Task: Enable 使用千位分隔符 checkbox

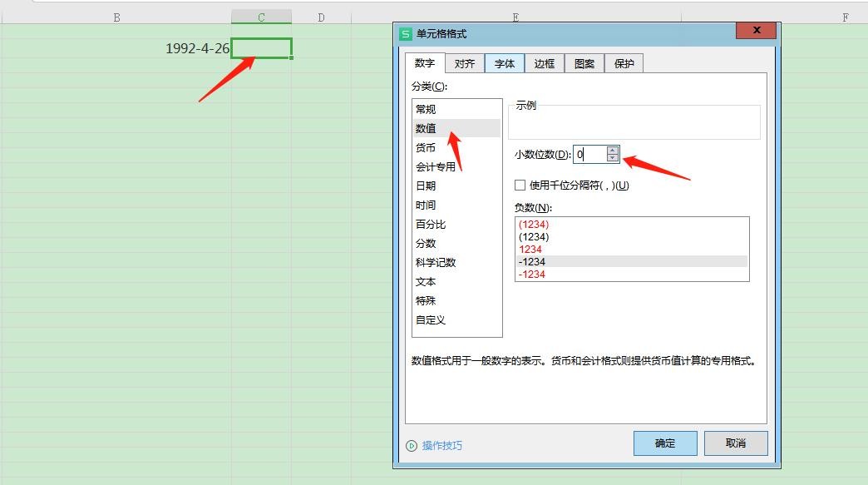Action: (x=520, y=186)
